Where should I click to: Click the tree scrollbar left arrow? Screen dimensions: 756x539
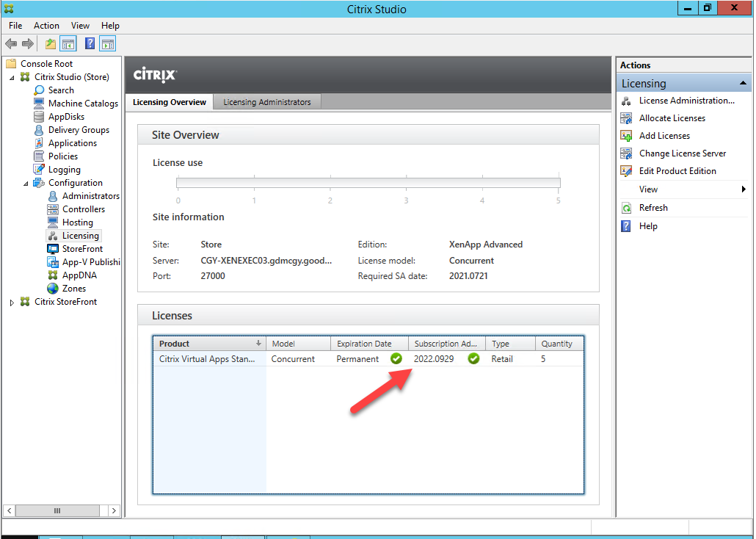point(9,510)
